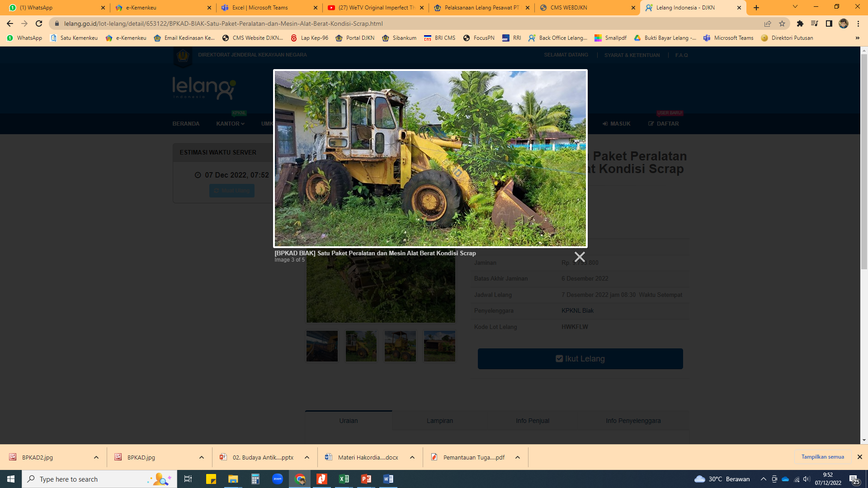The image size is (868, 488).
Task: Expand Materi Hakordia docx download menu
Action: (412, 457)
